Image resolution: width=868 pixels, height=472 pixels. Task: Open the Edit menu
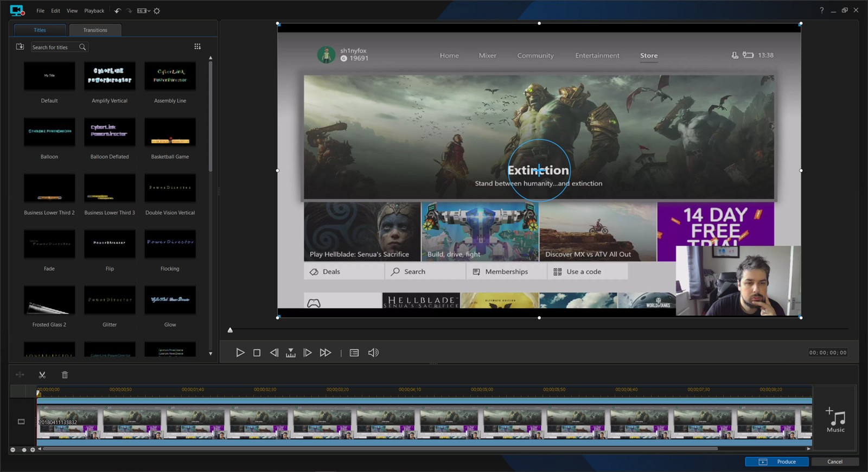pos(56,11)
